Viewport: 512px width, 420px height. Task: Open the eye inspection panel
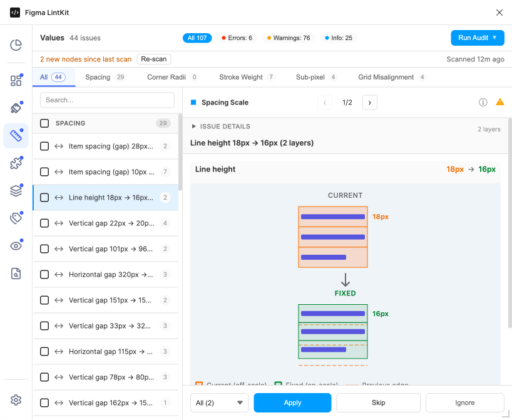pos(16,245)
